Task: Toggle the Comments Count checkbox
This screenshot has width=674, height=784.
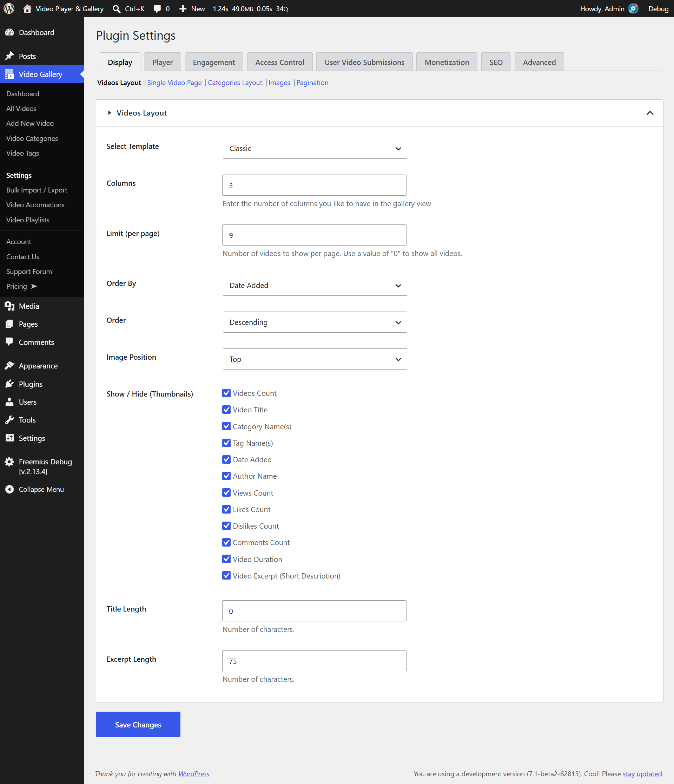Action: point(226,543)
